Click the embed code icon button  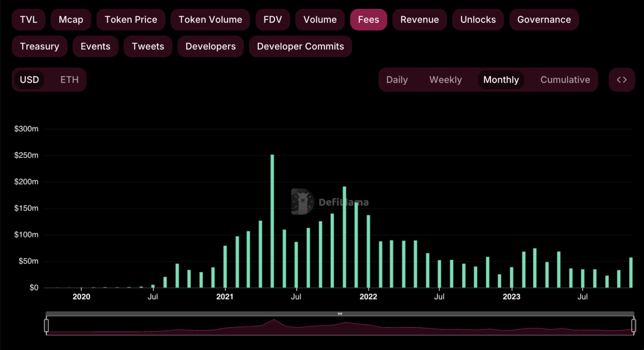pos(621,80)
